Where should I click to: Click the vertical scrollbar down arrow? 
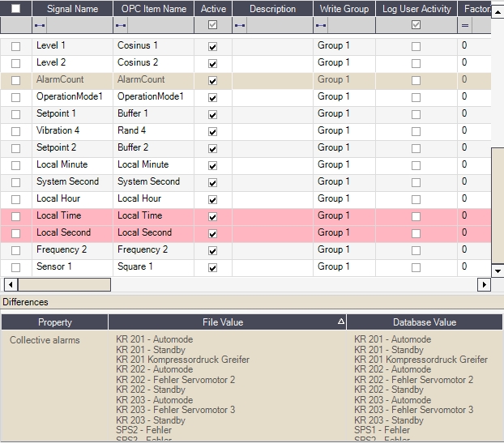pyautogui.click(x=498, y=270)
